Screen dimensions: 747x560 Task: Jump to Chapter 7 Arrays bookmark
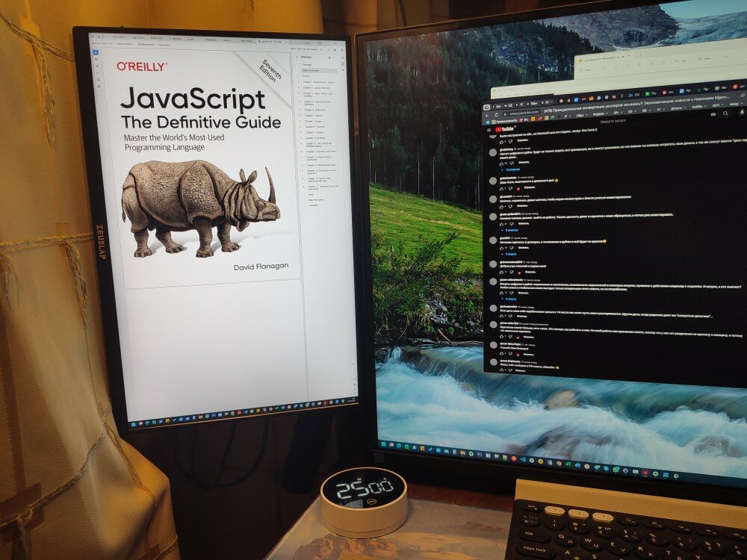pyautogui.click(x=313, y=122)
